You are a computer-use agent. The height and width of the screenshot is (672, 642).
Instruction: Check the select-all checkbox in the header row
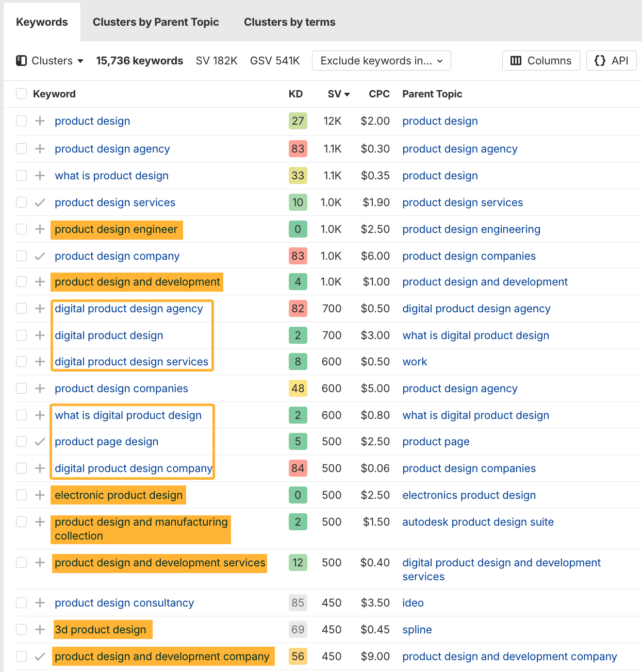click(21, 94)
